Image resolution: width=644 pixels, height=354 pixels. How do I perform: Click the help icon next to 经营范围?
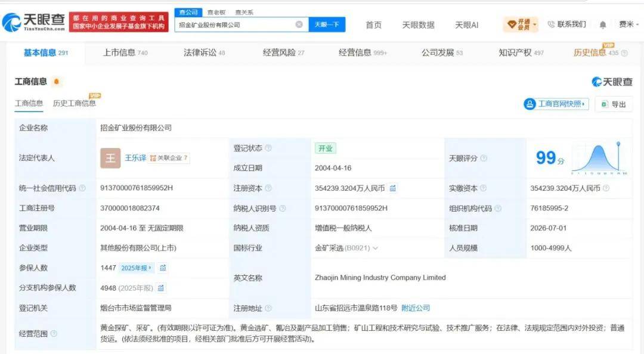pos(54,334)
